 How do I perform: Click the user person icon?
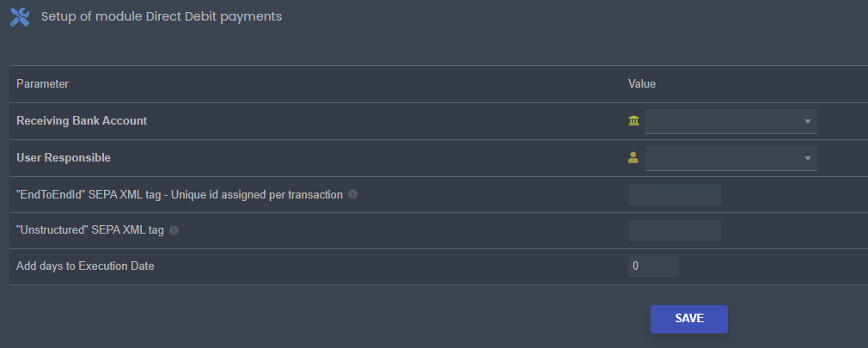(634, 157)
